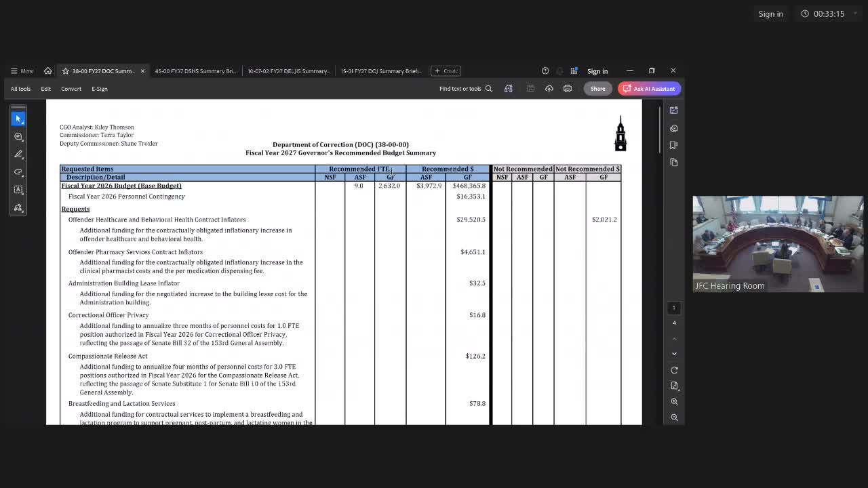Go to the Acrobat home view

[47, 70]
